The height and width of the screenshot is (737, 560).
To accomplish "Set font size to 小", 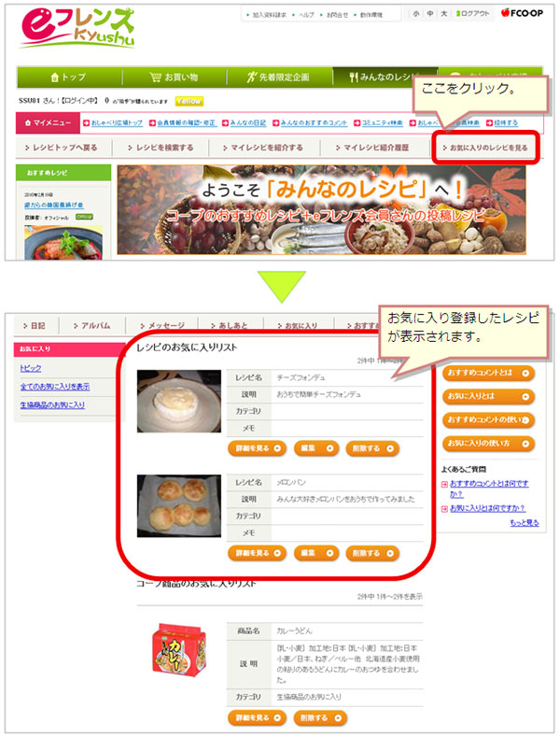I will [x=415, y=14].
